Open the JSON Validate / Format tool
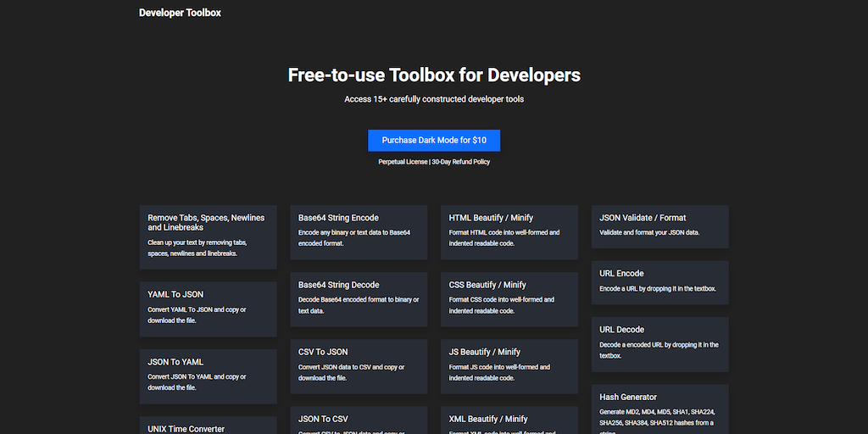The width and height of the screenshot is (868, 434). click(659, 225)
